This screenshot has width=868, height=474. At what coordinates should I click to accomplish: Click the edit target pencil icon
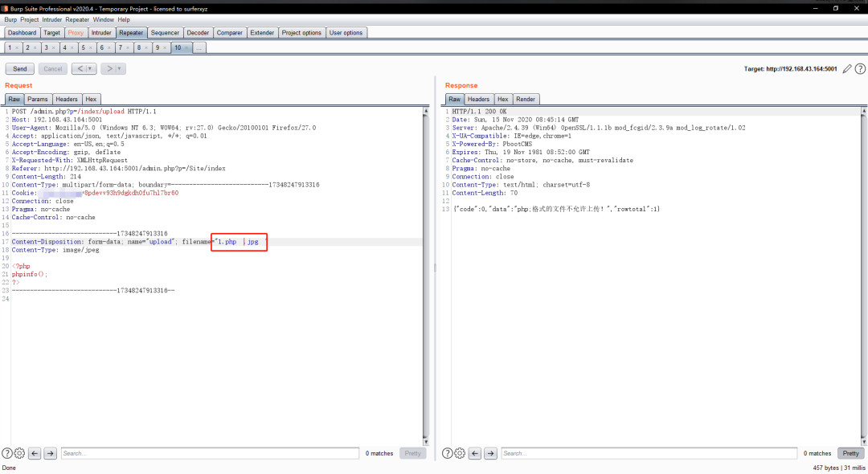pyautogui.click(x=847, y=68)
